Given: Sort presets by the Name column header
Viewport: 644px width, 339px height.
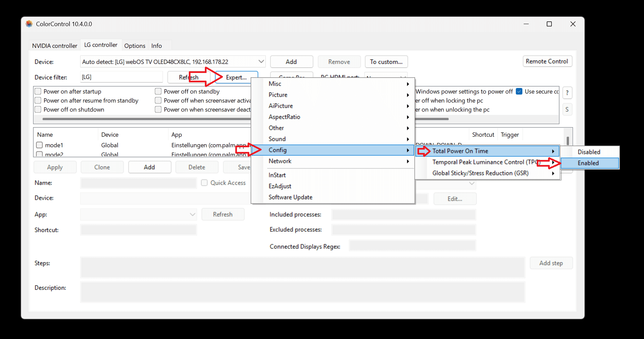Looking at the screenshot, I should 66,135.
